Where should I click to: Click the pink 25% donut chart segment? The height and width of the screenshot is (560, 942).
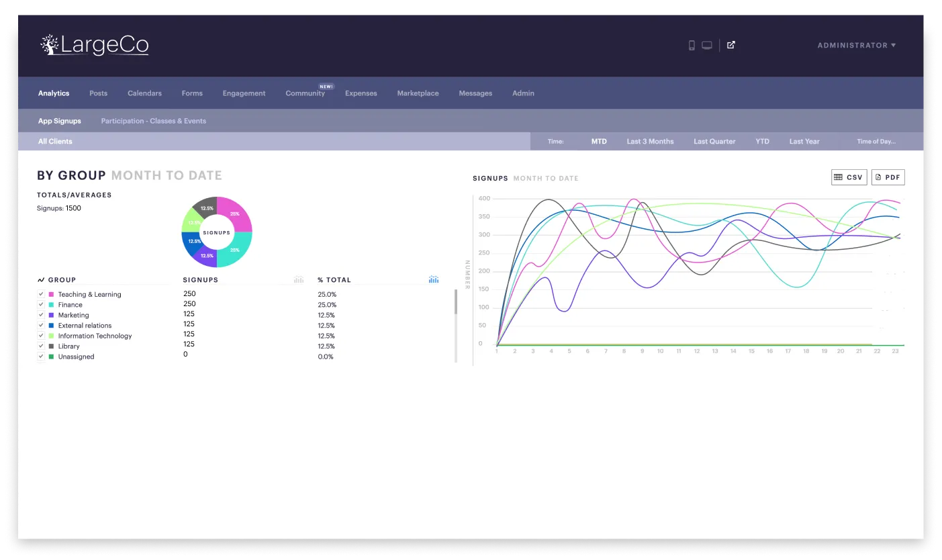[234, 214]
